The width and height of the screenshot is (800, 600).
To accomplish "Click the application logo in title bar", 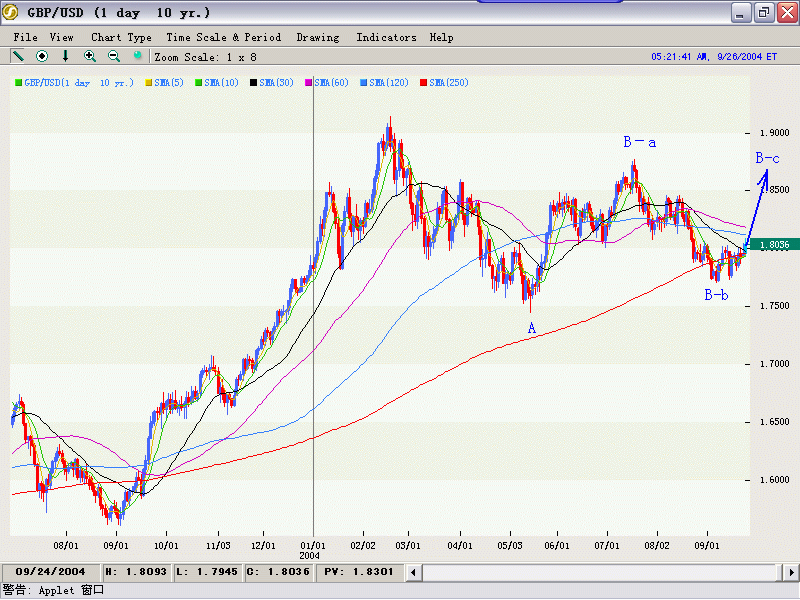I will pos(10,12).
